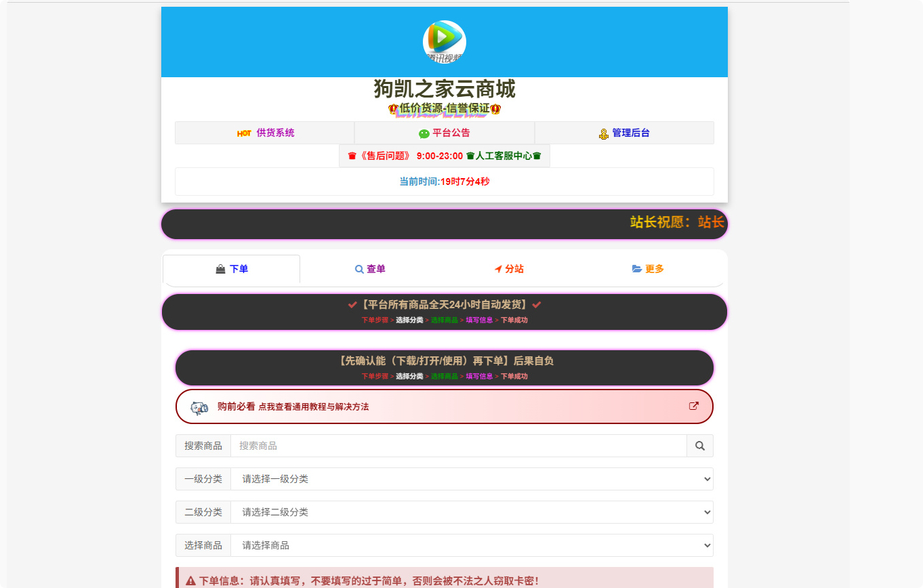Click the 站长祝愿 scrolling notice bar
Viewport: 923px width, 588px height.
click(x=445, y=224)
